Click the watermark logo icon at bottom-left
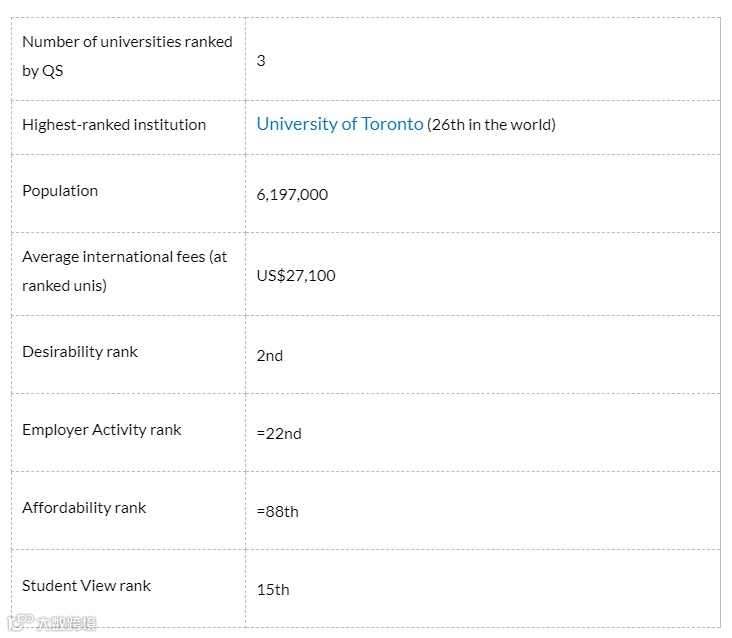The image size is (732, 638). click(20, 622)
